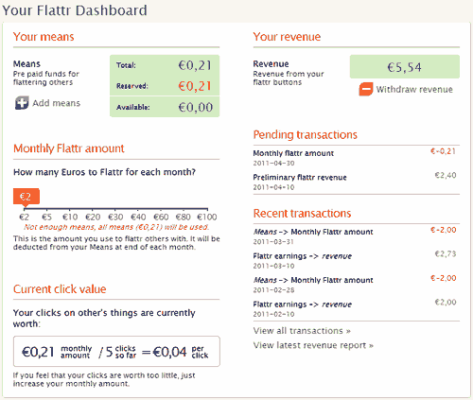
Task: Pick €60 on the Flattr amount slider
Action: (161, 217)
